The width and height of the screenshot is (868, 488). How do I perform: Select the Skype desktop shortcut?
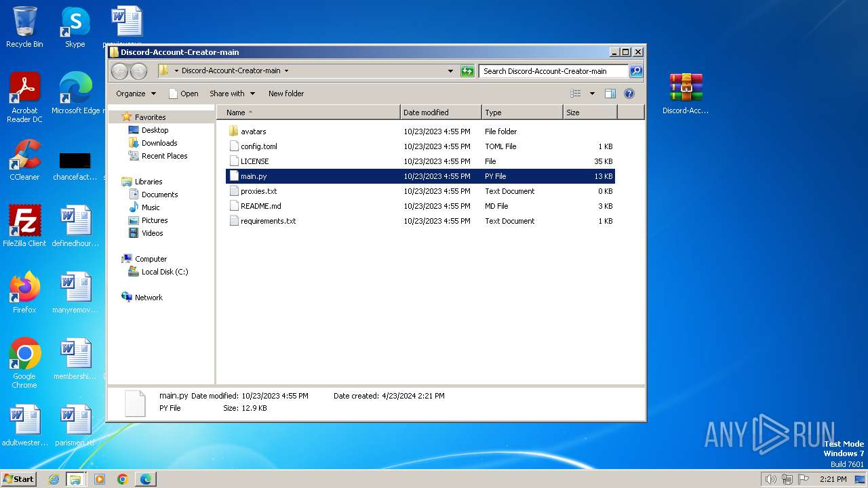click(x=75, y=28)
